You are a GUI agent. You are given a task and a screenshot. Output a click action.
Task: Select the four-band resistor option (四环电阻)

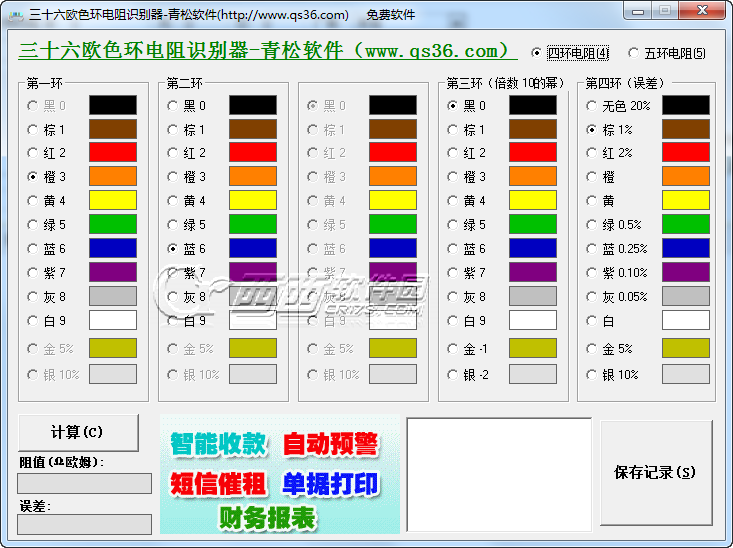tap(538, 53)
